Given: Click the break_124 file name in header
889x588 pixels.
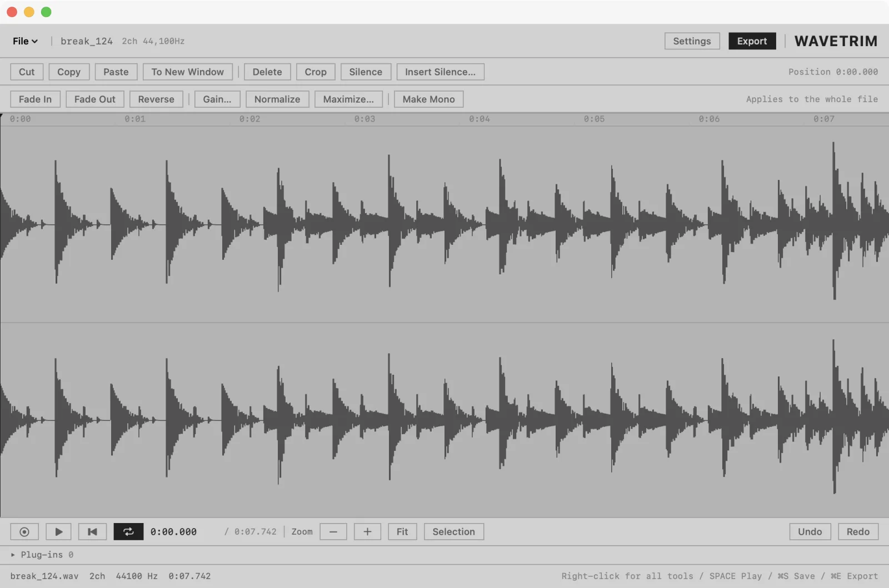Looking at the screenshot, I should tap(87, 41).
